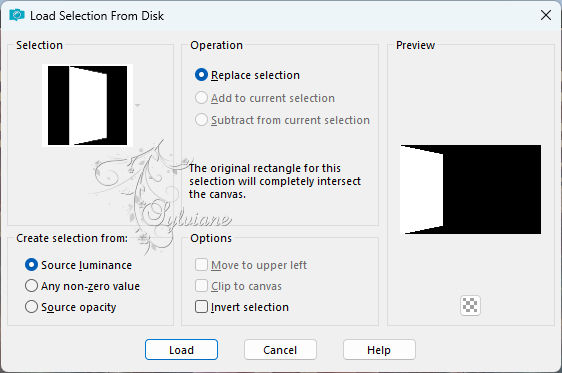The height and width of the screenshot is (373, 562).
Task: Open the selection thumbnail dropdown arrow
Action: (x=137, y=105)
